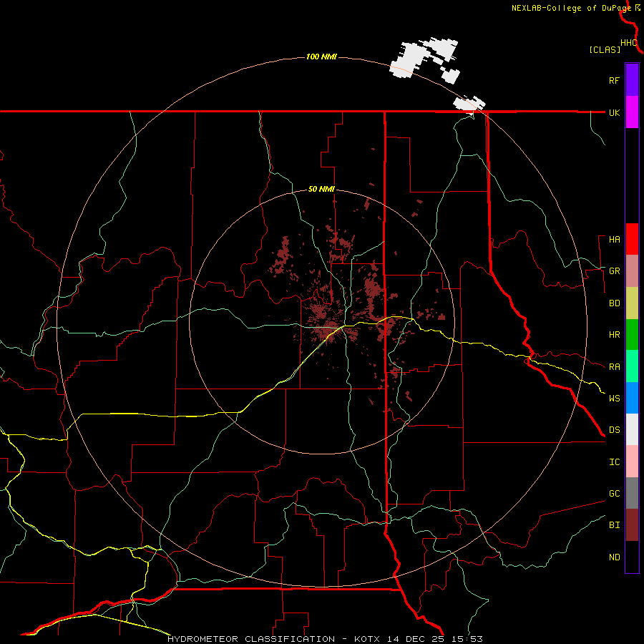
Task: Click the [CLAS] legend header
Action: coord(604,49)
